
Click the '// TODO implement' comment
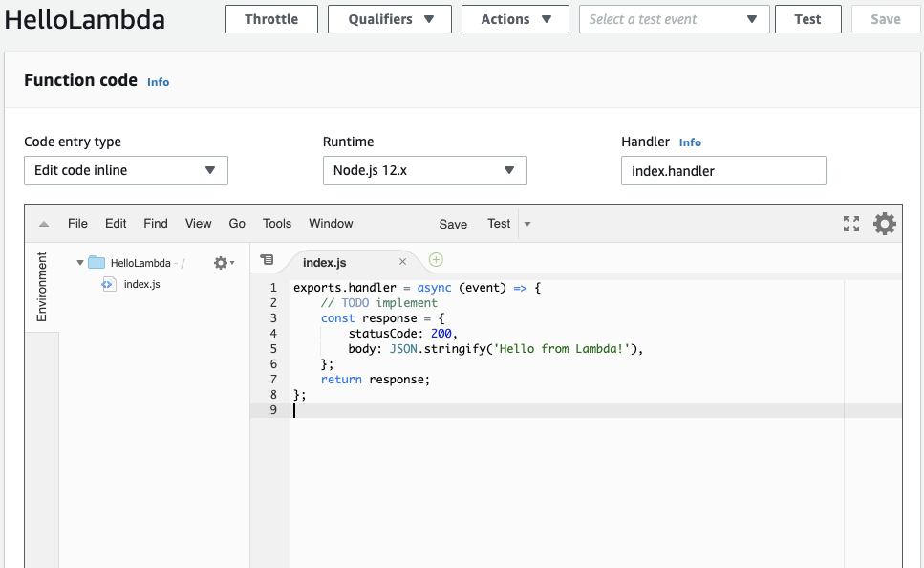[379, 302]
